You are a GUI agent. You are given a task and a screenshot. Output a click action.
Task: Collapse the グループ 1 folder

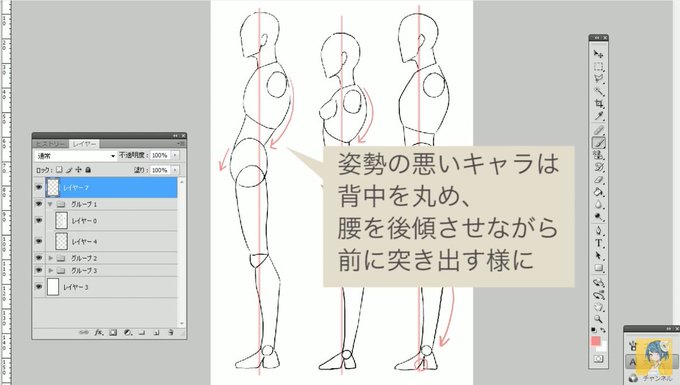tap(50, 204)
